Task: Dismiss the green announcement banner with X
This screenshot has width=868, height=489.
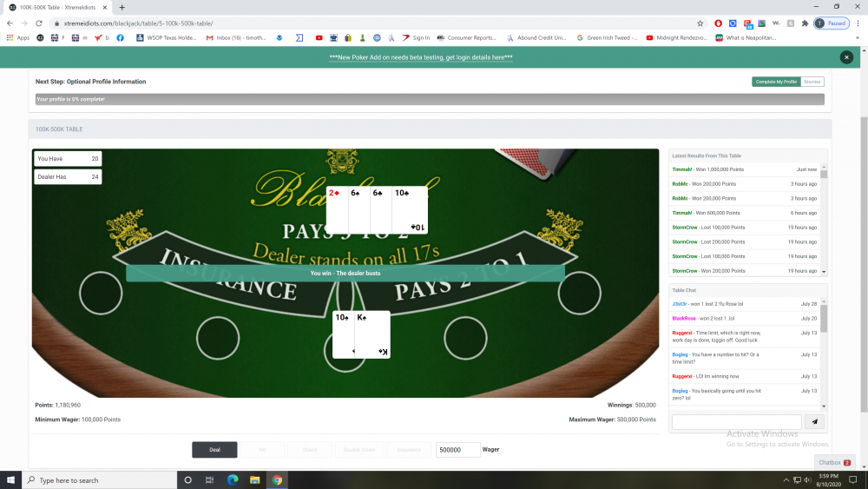Action: coord(846,56)
